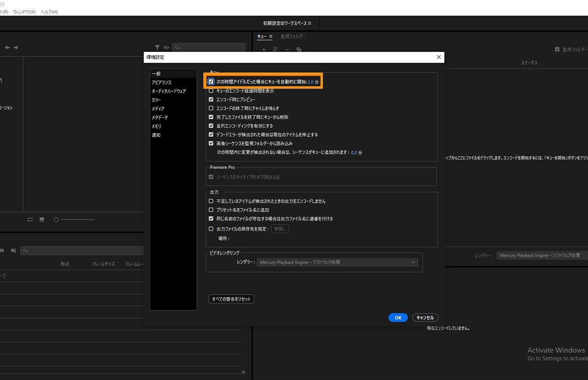588x380 pixels.
Task: Click the back arrow in media browser
Action: tap(7, 48)
